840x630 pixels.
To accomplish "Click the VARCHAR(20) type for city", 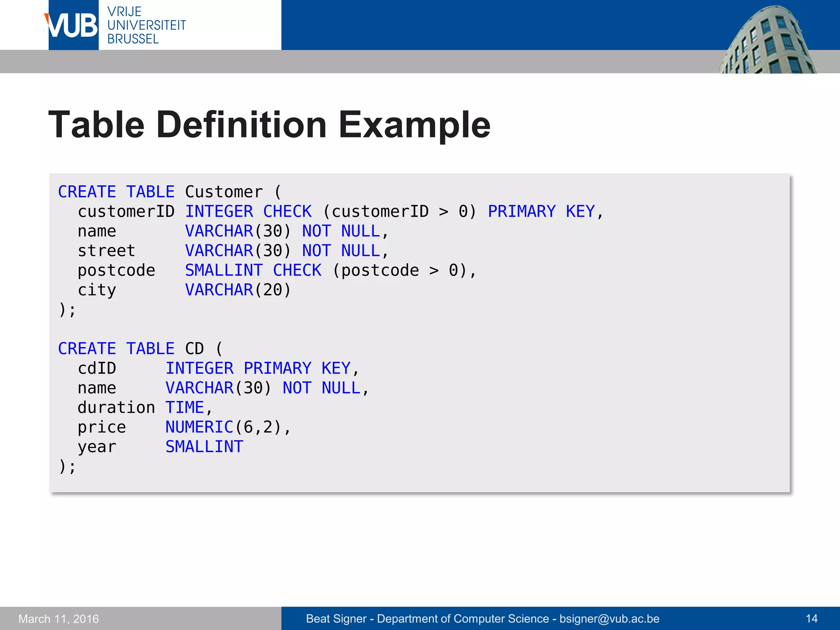I will tap(238, 290).
